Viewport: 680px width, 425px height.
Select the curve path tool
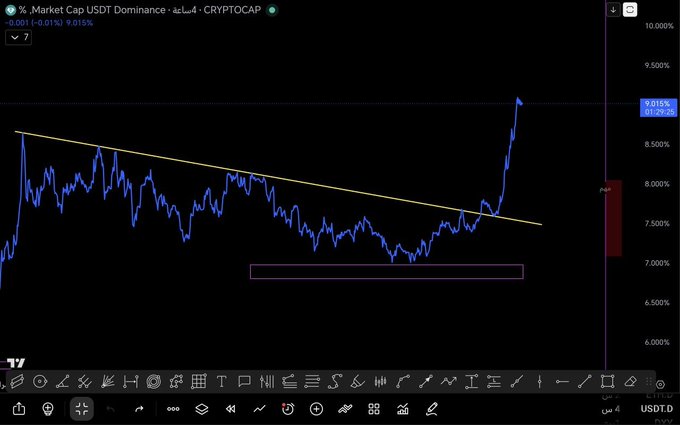pos(335,382)
